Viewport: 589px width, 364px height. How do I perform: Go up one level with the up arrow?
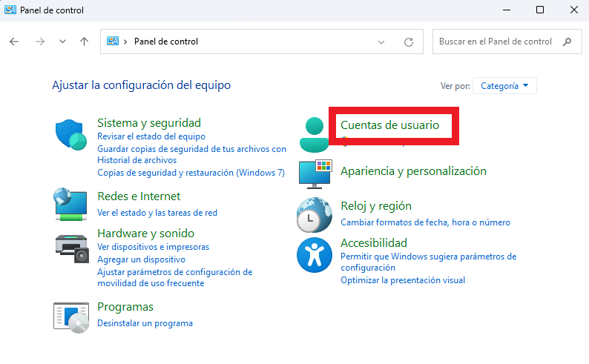pos(84,42)
